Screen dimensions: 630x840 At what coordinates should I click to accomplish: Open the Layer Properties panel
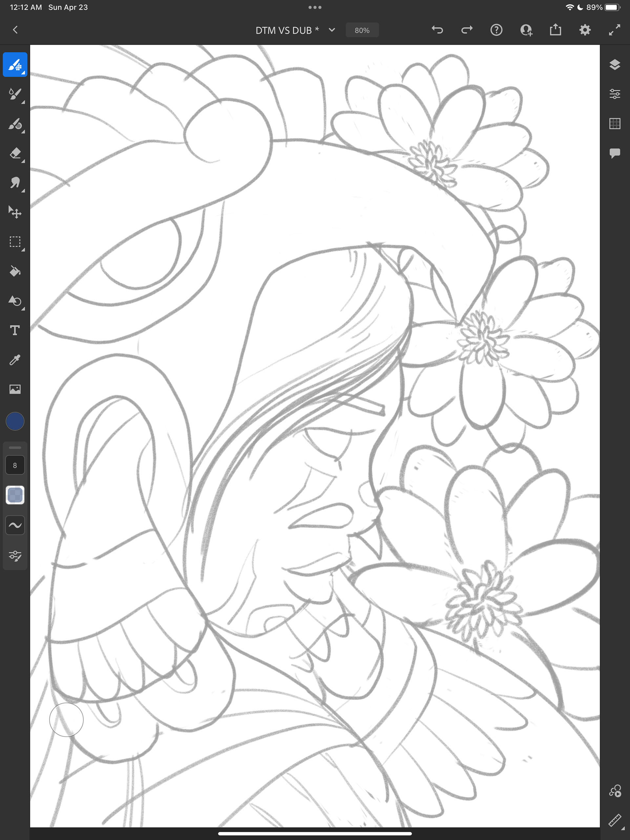click(x=615, y=94)
